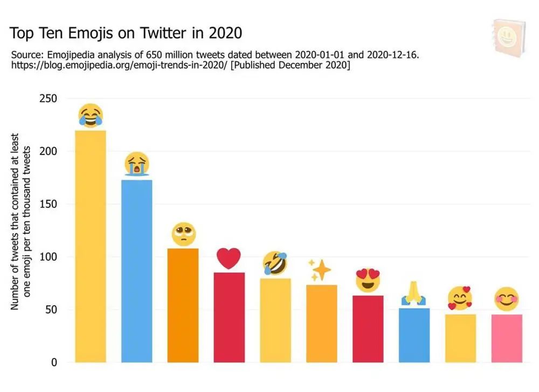
Task: Click the smiling face with hearts emoji
Action: [x=460, y=298]
